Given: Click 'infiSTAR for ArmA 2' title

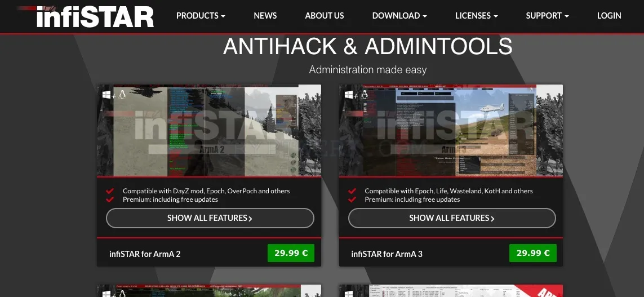Looking at the screenshot, I should click(145, 254).
